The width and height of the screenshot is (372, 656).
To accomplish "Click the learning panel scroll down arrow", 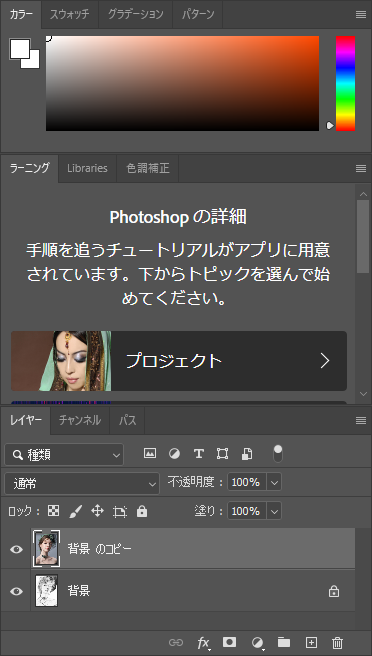I will point(362,394).
